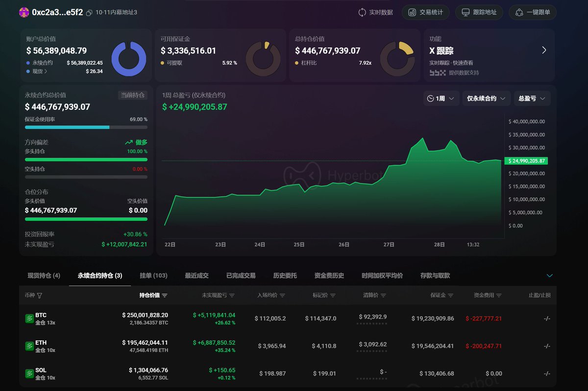Open the 1周 time range dropdown
This screenshot has width=588, height=391.
[441, 99]
